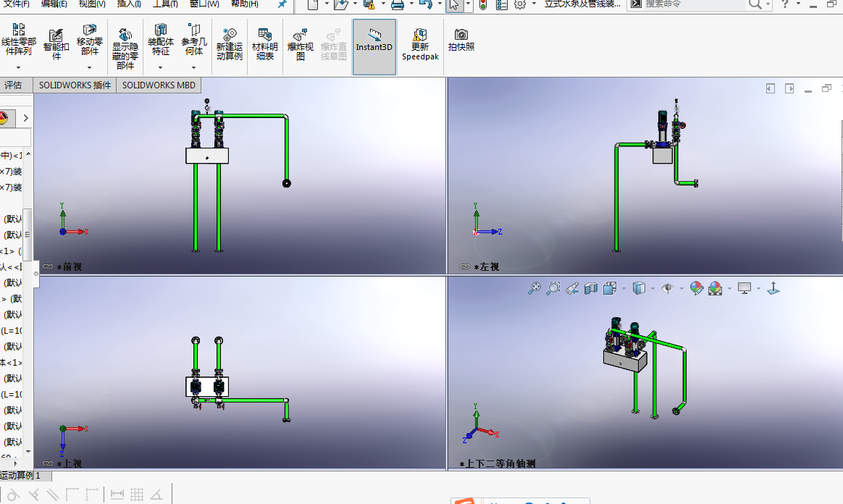This screenshot has height=504, width=843.
Task: Click the appearance color ball tab in left panel
Action: (3, 117)
